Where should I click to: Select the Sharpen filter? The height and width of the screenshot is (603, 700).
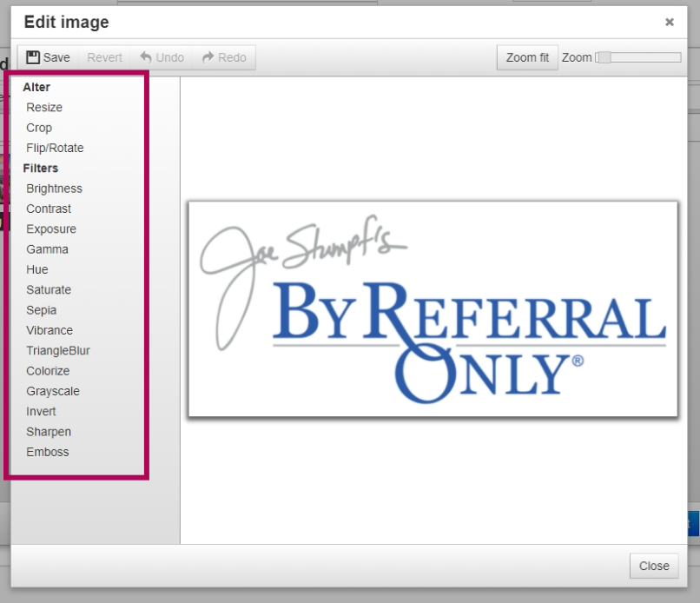49,432
